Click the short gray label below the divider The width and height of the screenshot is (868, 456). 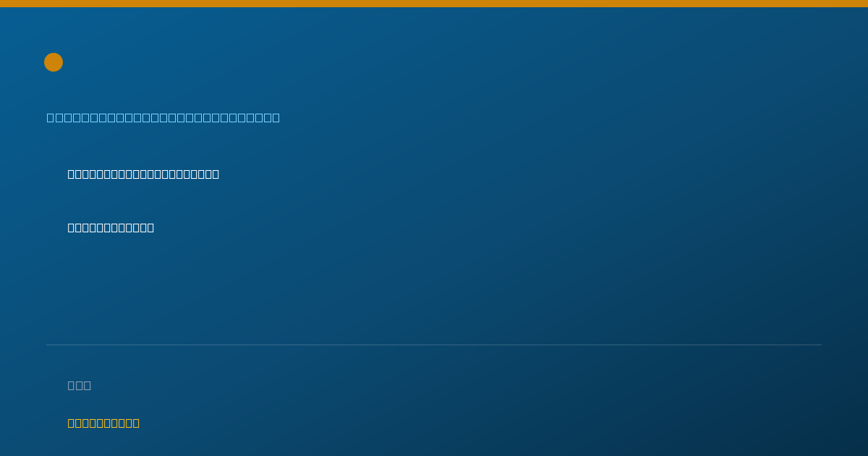coord(80,385)
